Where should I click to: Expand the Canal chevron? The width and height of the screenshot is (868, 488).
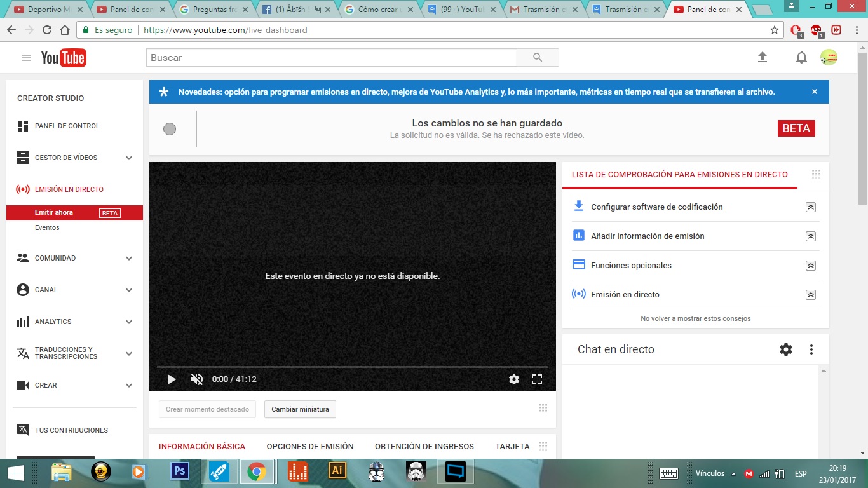tap(129, 290)
